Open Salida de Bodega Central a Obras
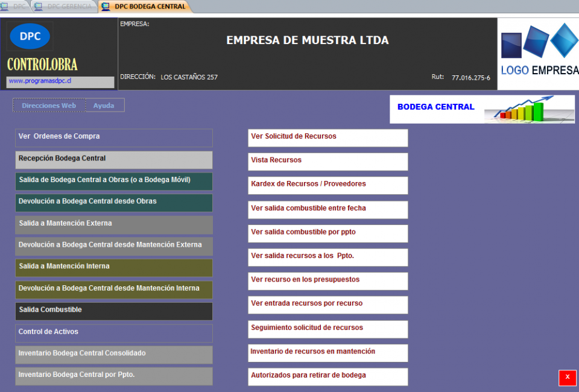Image resolution: width=579 pixels, height=392 pixels. [x=114, y=181]
